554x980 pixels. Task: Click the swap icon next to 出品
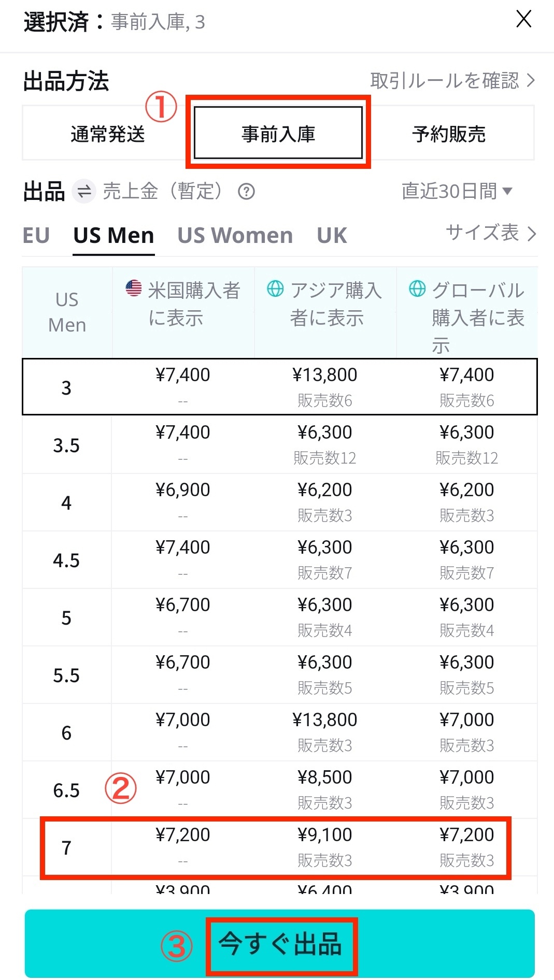coord(84,192)
